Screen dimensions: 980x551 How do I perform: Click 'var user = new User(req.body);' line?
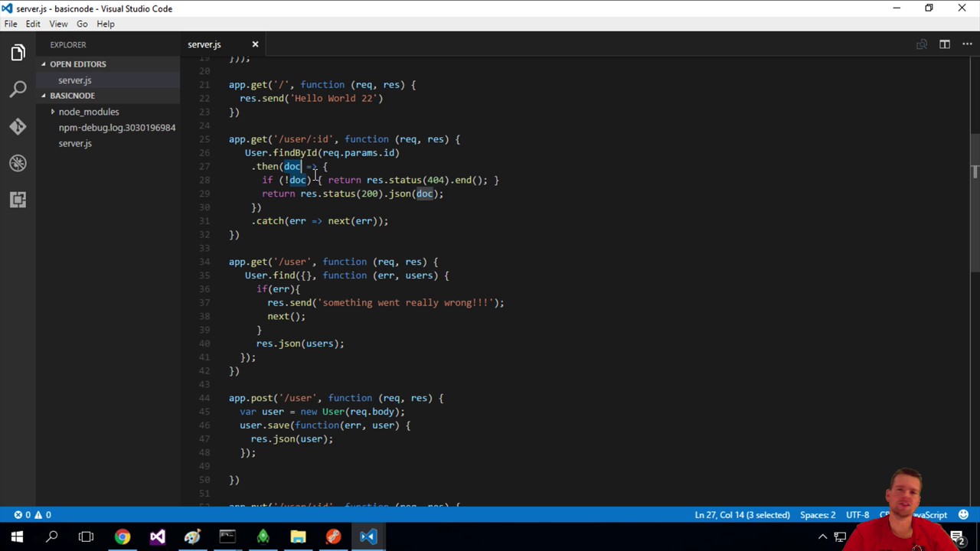click(322, 412)
